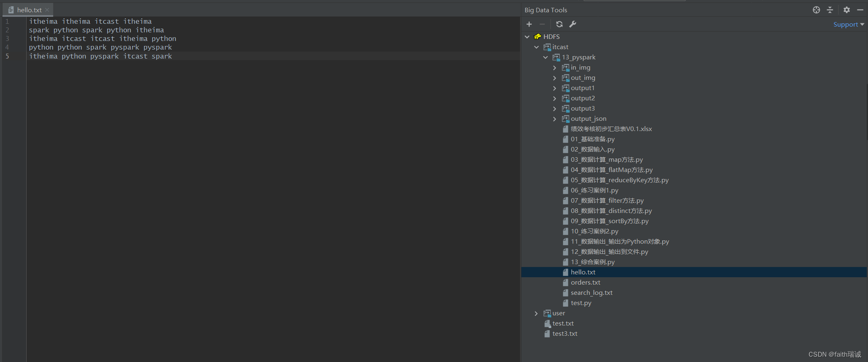Expand the output1 folder
The width and height of the screenshot is (868, 362).
555,88
